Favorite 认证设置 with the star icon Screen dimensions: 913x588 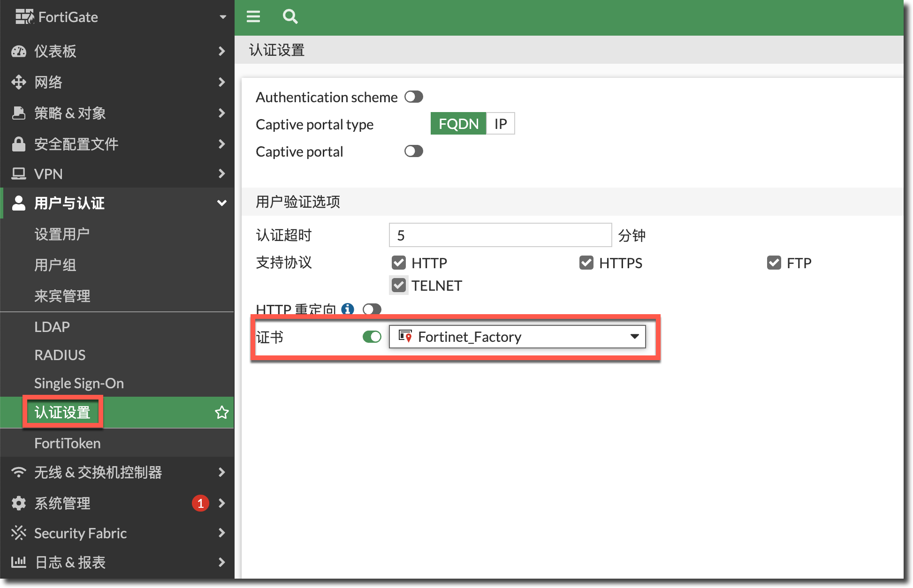(x=221, y=413)
